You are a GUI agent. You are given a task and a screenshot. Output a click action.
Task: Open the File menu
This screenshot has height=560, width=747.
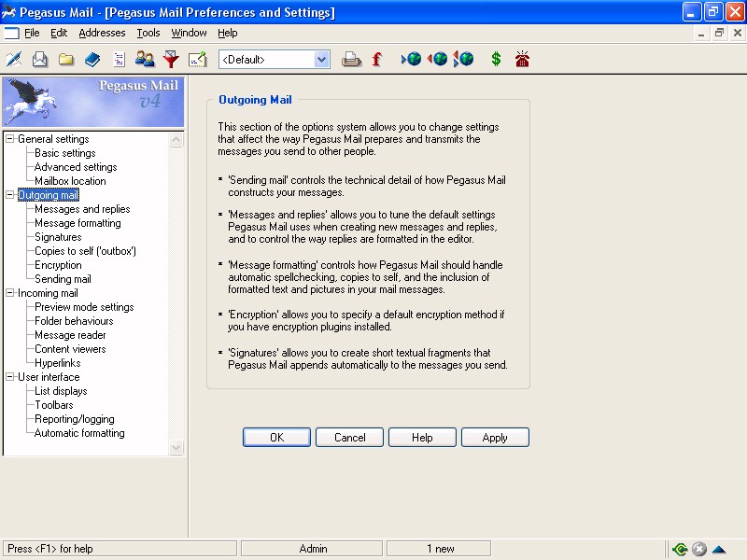pos(32,33)
